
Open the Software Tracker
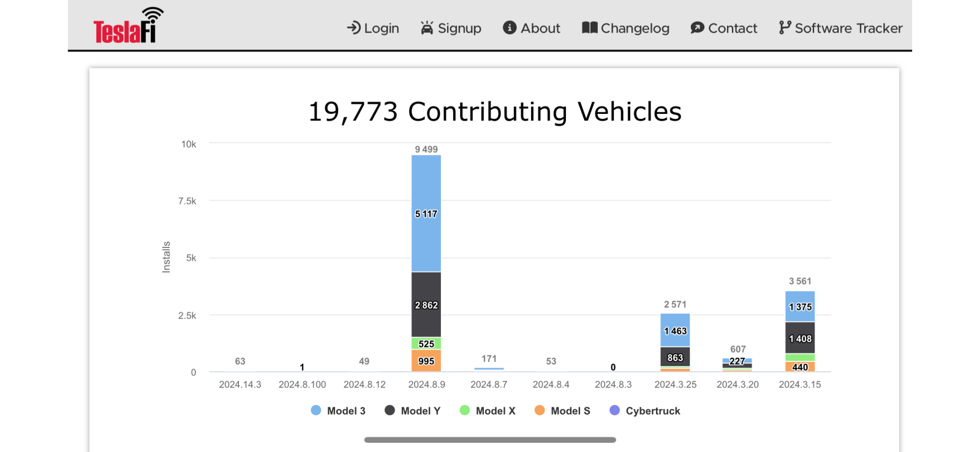pos(840,28)
